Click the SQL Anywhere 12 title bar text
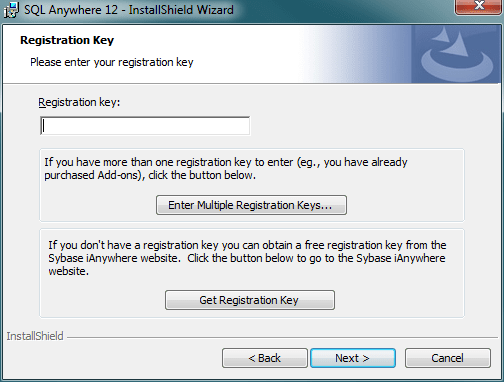504x382 pixels. coord(129,10)
